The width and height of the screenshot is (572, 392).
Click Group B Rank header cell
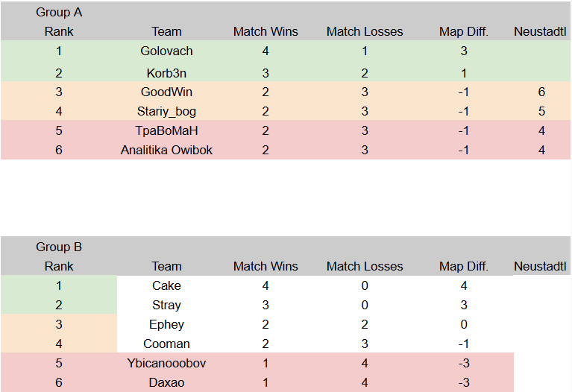59,267
